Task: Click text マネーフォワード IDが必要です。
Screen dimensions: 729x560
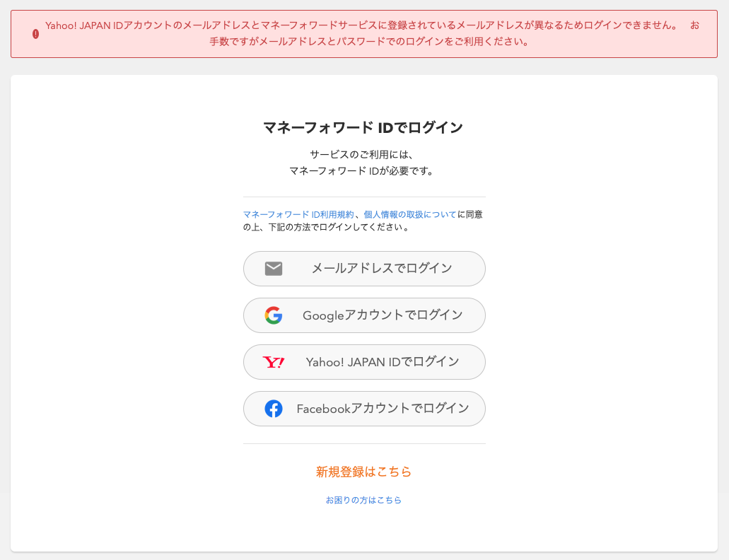Action: 362,171
